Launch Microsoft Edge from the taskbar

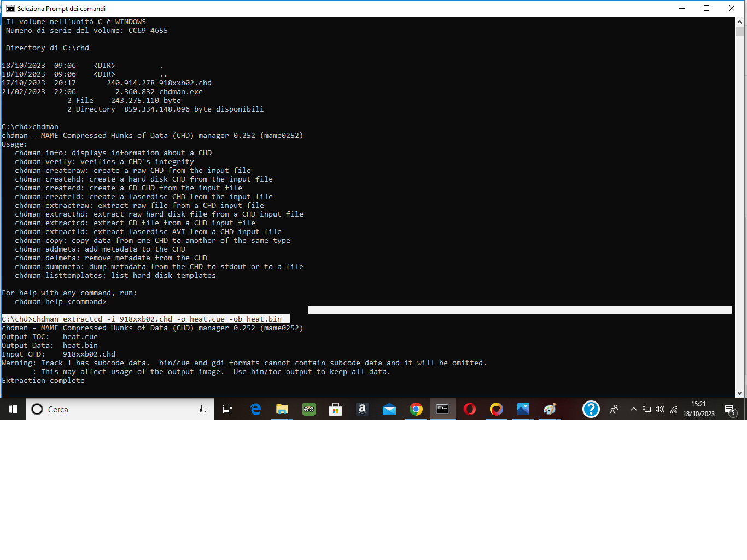point(255,409)
